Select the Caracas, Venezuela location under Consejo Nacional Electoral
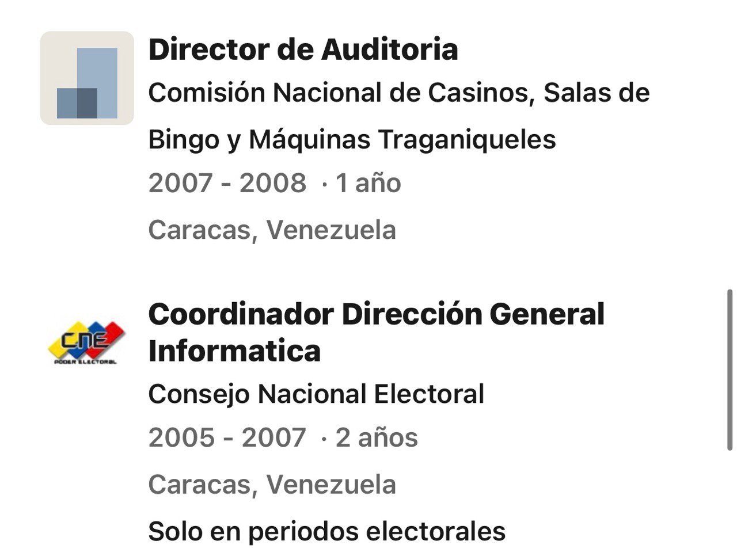 click(x=272, y=485)
